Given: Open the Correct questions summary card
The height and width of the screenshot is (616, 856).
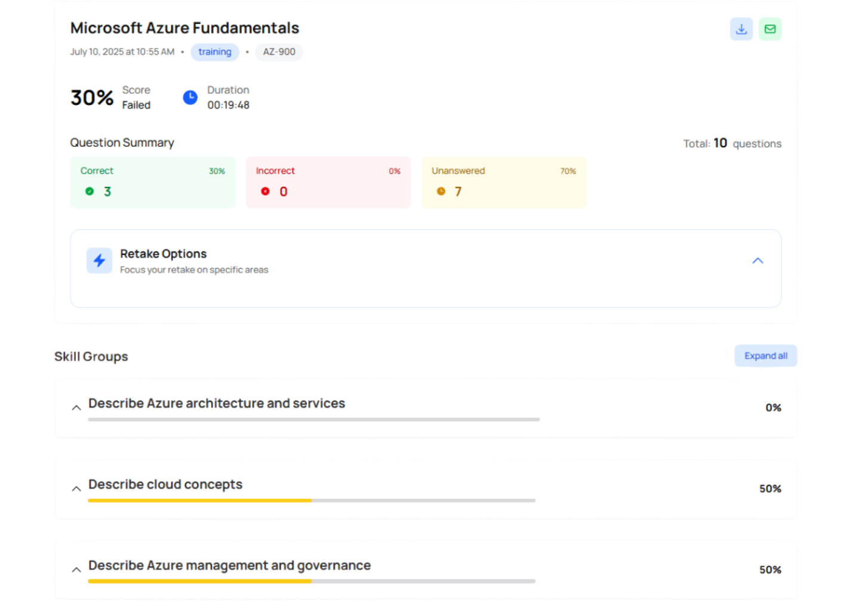Looking at the screenshot, I should (x=152, y=182).
